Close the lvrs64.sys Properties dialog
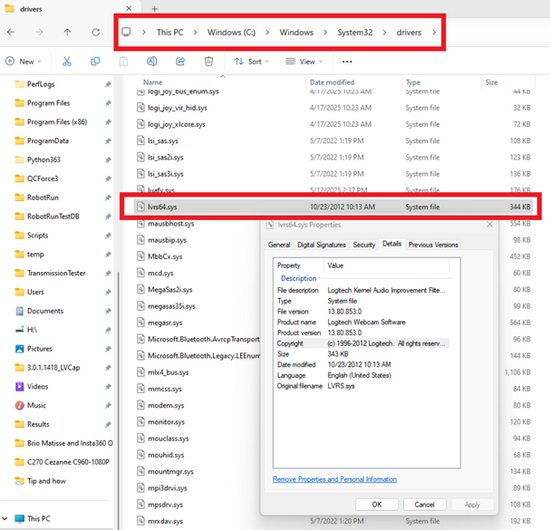 (490, 224)
